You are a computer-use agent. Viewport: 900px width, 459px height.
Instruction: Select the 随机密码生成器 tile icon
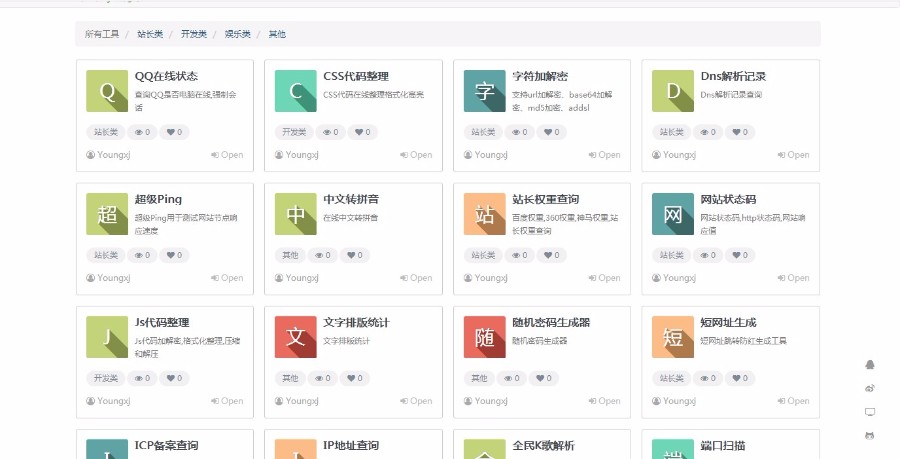484,337
